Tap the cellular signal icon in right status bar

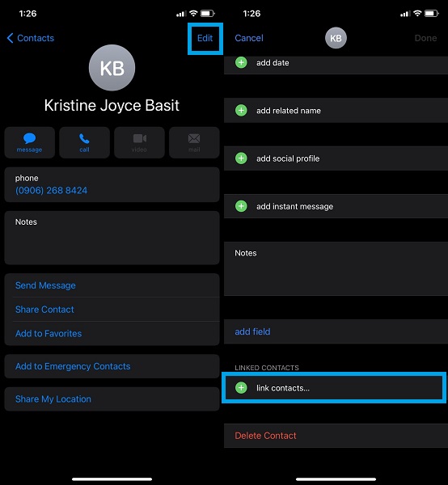pos(405,14)
